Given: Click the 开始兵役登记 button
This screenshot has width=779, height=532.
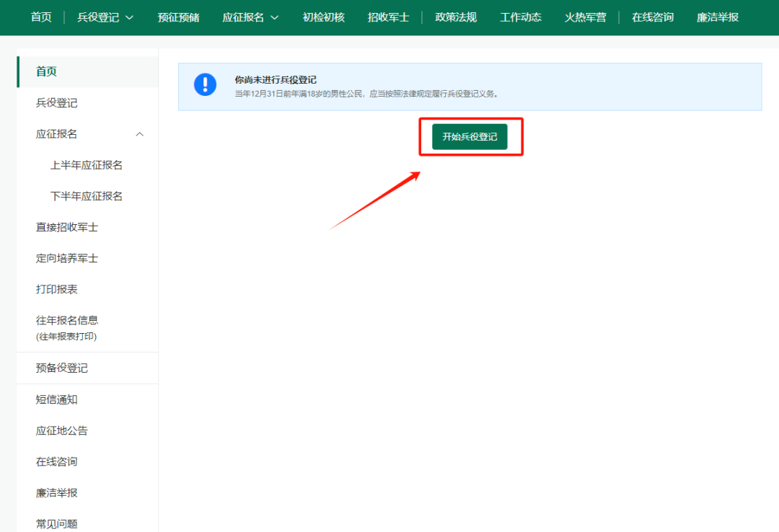Looking at the screenshot, I should click(470, 137).
